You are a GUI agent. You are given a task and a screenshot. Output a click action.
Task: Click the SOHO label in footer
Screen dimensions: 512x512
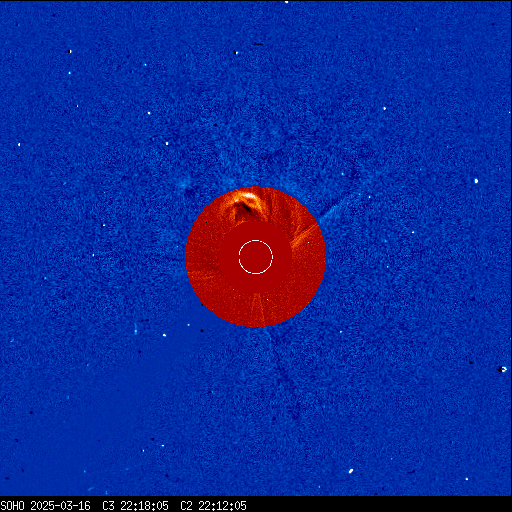(x=12, y=506)
